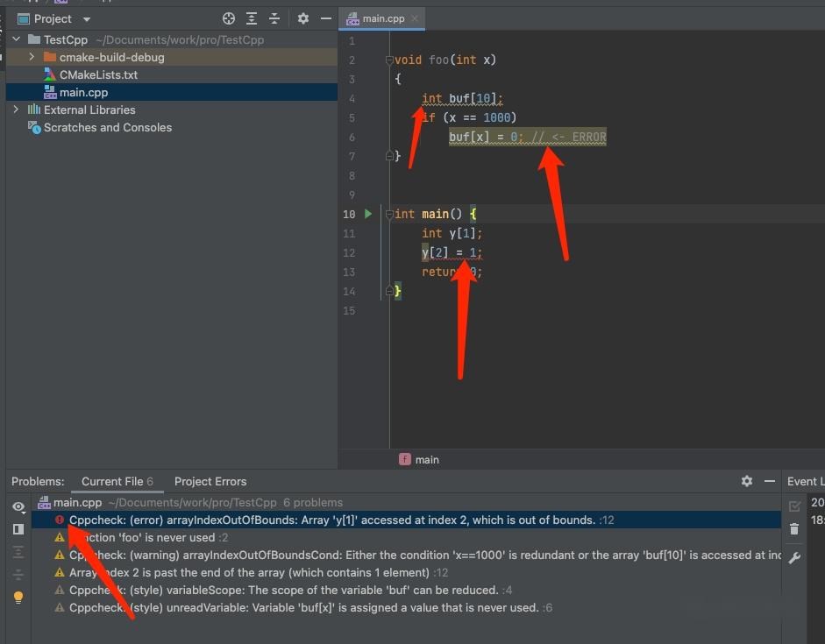The width and height of the screenshot is (825, 644).
Task: Select the arrayIndexOutOfBounds error entry
Action: [x=333, y=520]
